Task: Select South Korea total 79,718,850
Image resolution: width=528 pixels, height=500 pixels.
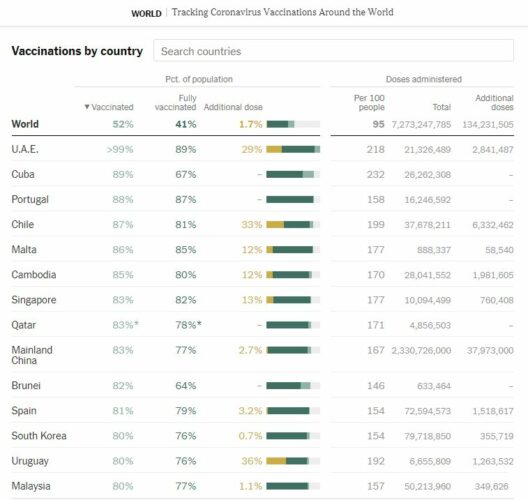Action: coord(428,436)
